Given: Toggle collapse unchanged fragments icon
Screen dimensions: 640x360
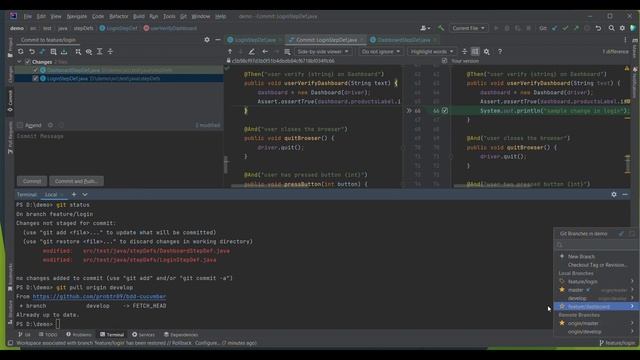Looking at the screenshot, I should (x=464, y=52).
